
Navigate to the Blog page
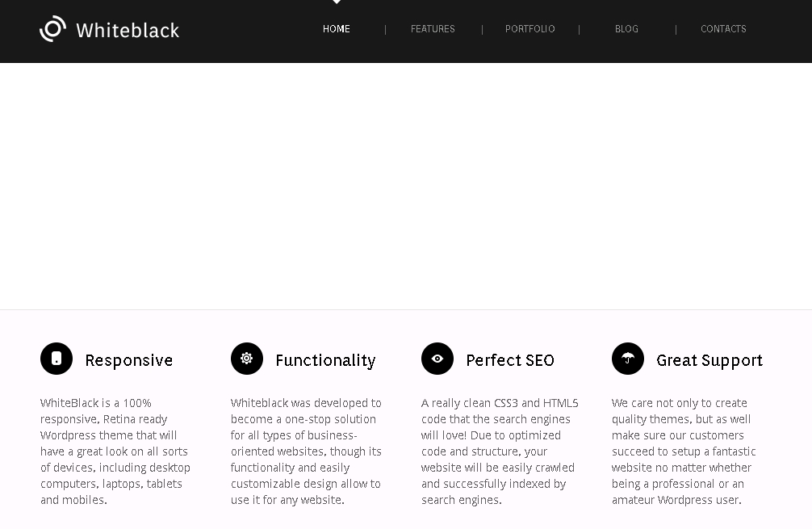(x=626, y=29)
